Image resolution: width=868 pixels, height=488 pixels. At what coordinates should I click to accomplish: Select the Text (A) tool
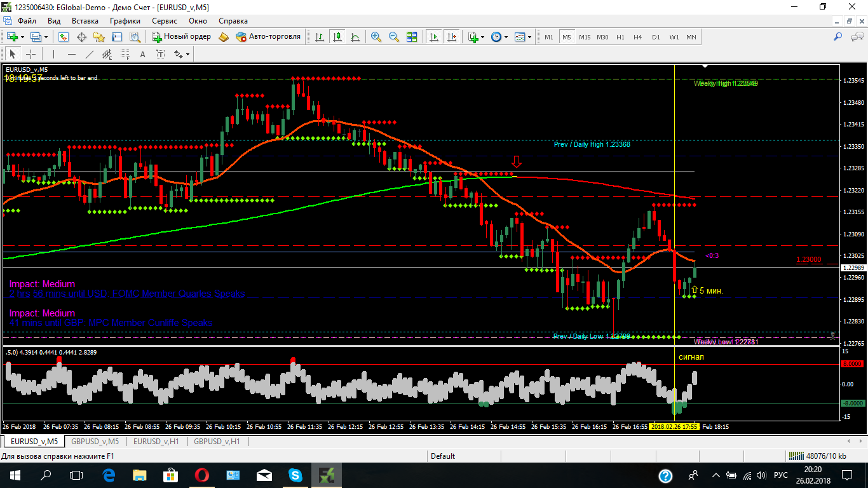(143, 54)
